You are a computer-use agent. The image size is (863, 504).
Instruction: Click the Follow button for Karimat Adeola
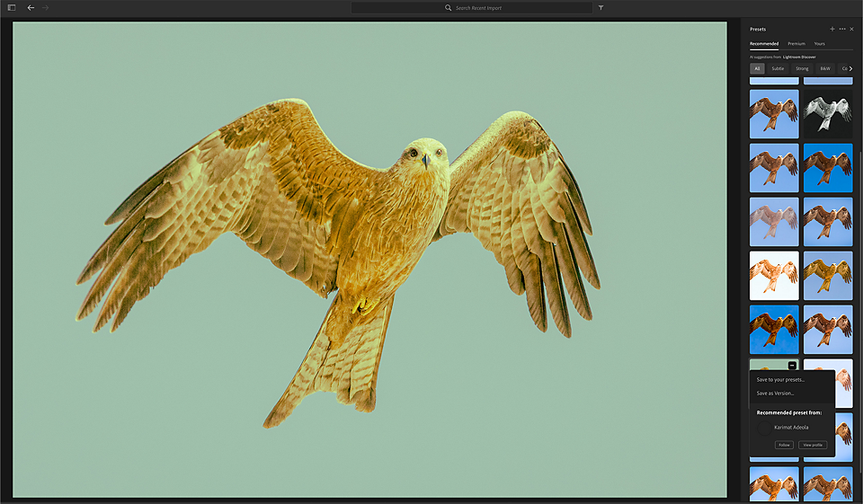(784, 445)
